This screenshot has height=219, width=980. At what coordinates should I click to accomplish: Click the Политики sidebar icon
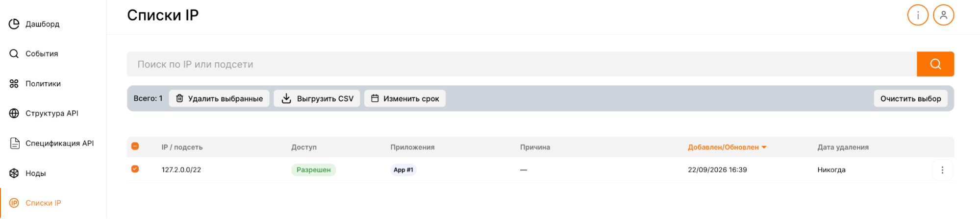(x=14, y=84)
